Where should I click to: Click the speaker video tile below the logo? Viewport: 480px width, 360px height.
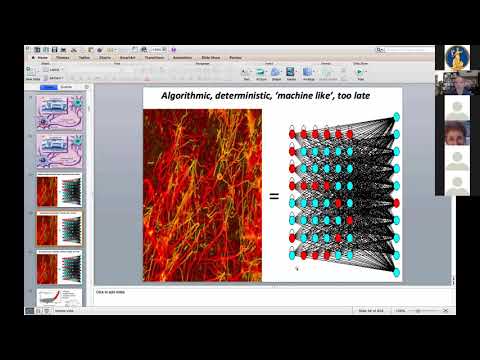tap(457, 83)
